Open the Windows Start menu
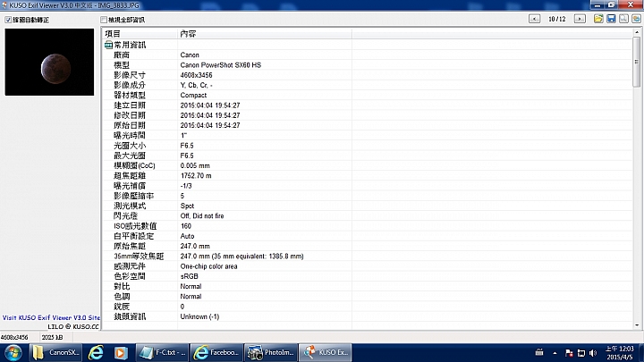Screen dimensions: 644x362 13,352
